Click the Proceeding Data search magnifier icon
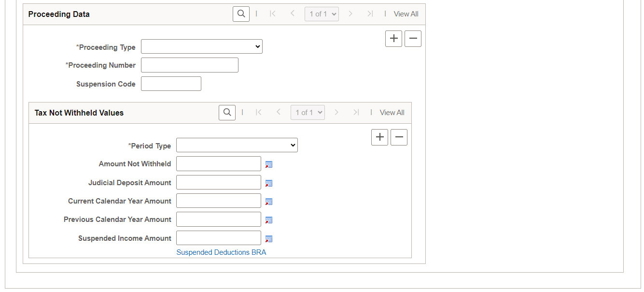The image size is (644, 292). pos(241,14)
